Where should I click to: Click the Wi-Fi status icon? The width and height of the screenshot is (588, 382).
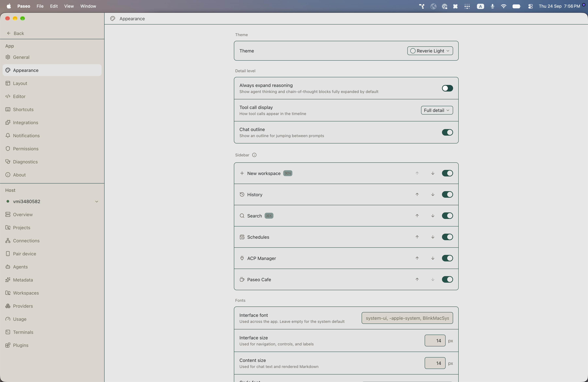504,6
